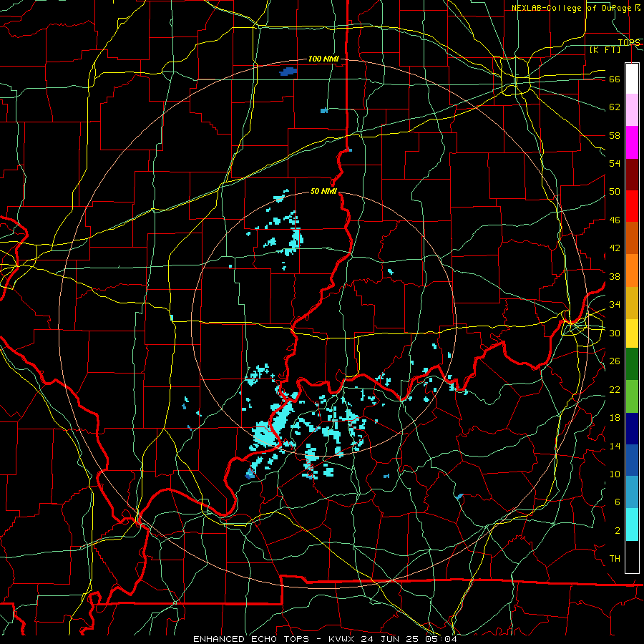Click the "[K FT]" units label
This screenshot has height=644, width=644.
click(605, 49)
